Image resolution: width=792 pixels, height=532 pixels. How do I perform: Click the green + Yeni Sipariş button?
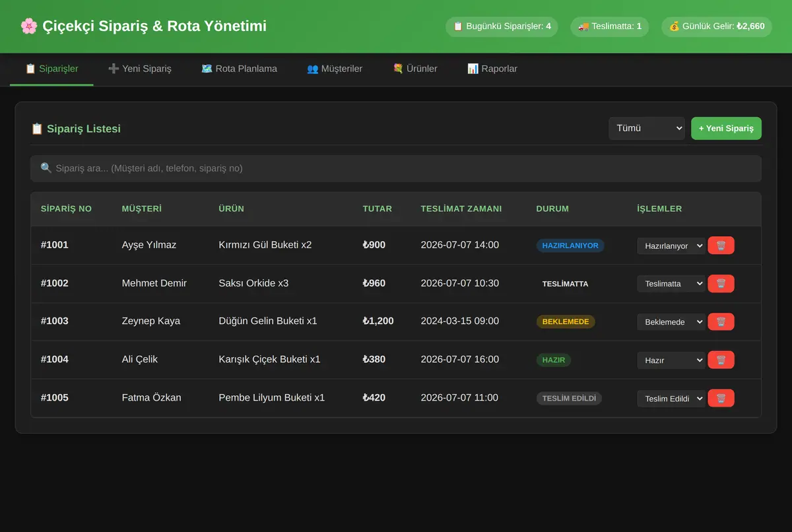tap(726, 129)
